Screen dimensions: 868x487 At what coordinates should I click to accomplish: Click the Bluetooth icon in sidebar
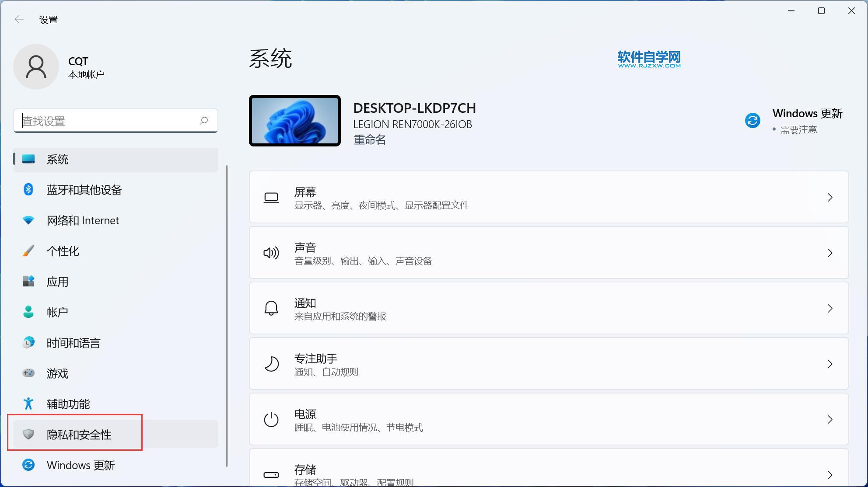point(28,190)
